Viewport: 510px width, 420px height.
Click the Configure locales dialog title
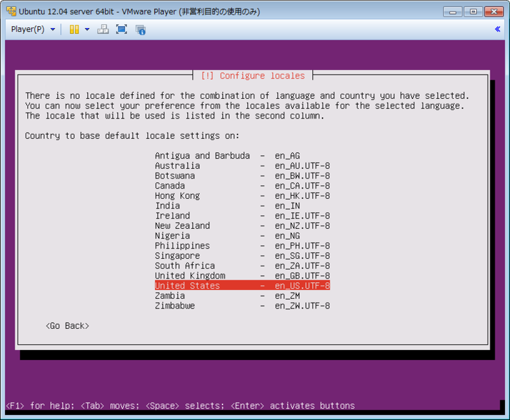click(x=252, y=76)
